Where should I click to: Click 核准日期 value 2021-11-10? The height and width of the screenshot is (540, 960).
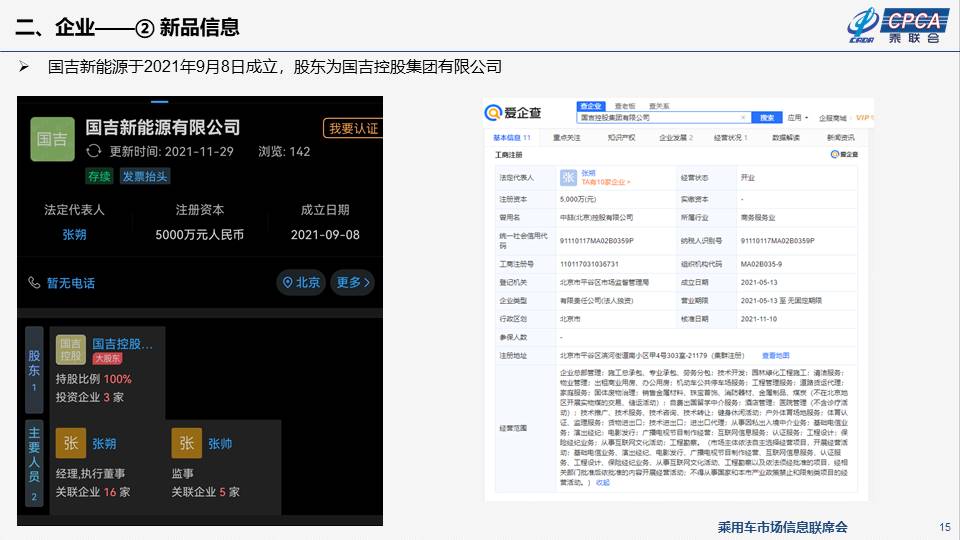tap(759, 319)
